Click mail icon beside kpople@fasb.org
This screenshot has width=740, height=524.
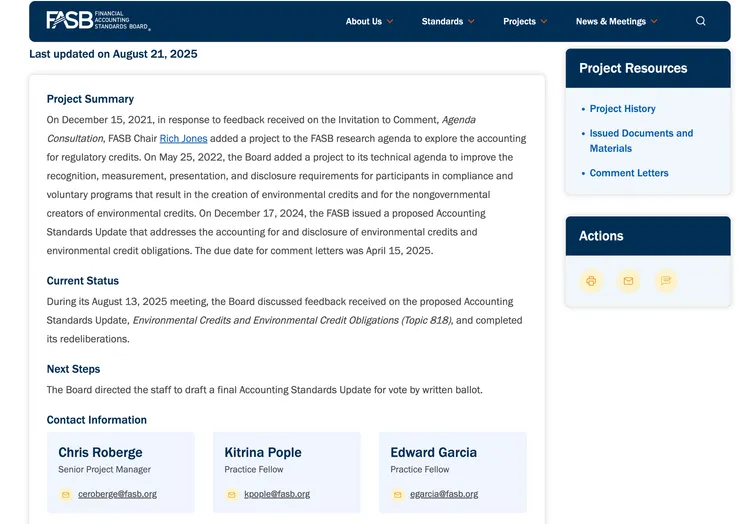click(232, 494)
